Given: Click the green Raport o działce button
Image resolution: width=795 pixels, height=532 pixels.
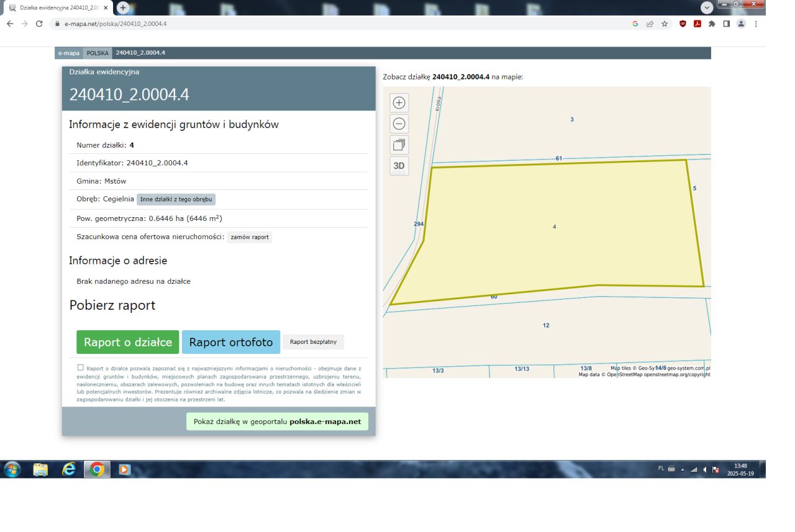Looking at the screenshot, I should [128, 342].
